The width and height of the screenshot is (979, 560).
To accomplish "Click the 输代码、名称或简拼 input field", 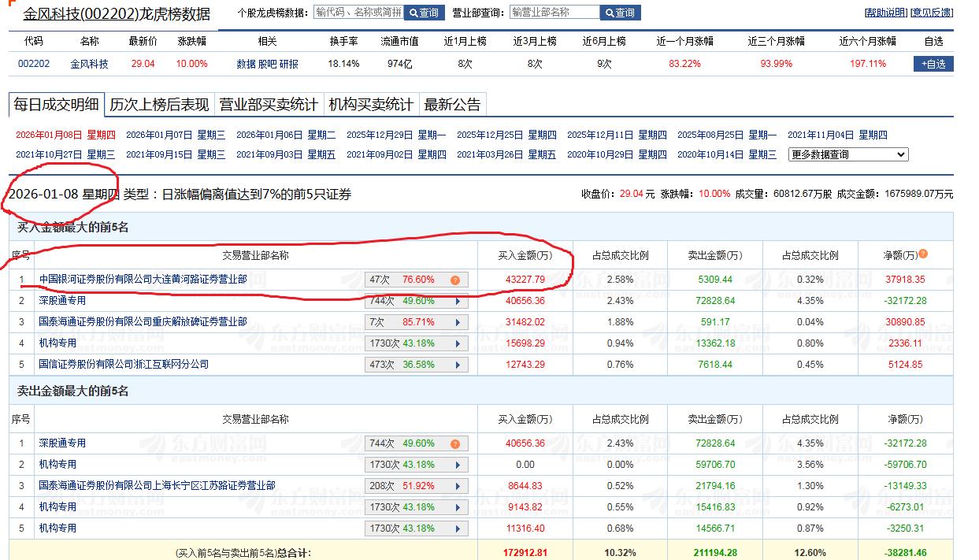I will [358, 13].
